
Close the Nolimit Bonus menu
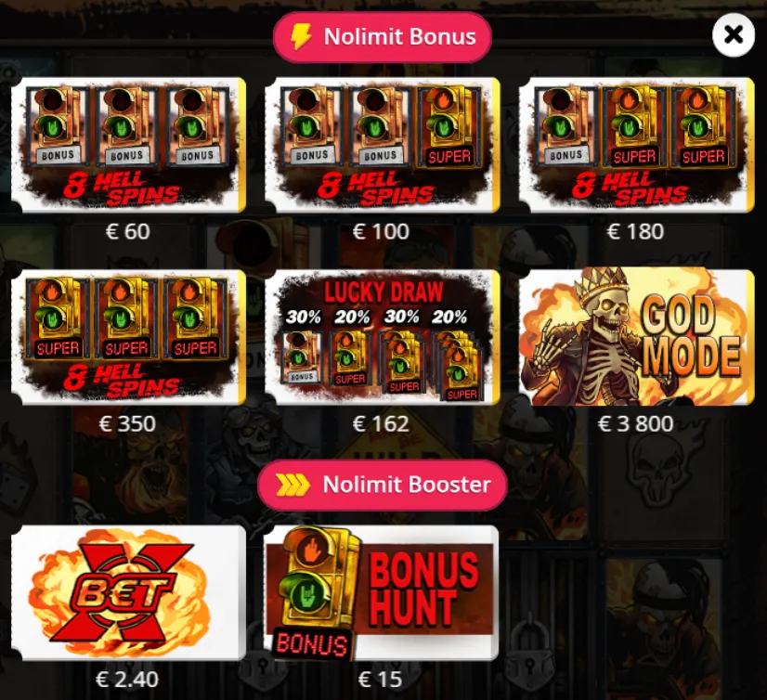[x=734, y=35]
